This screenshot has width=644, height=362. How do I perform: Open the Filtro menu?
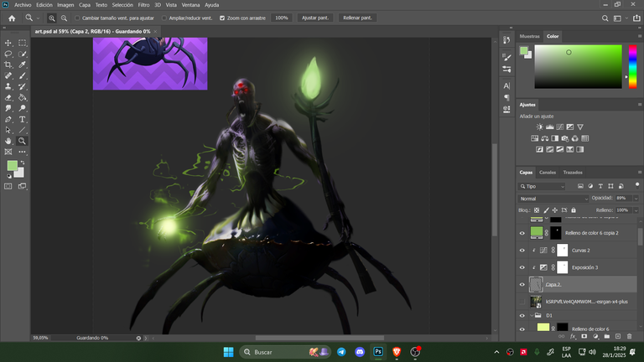click(143, 5)
